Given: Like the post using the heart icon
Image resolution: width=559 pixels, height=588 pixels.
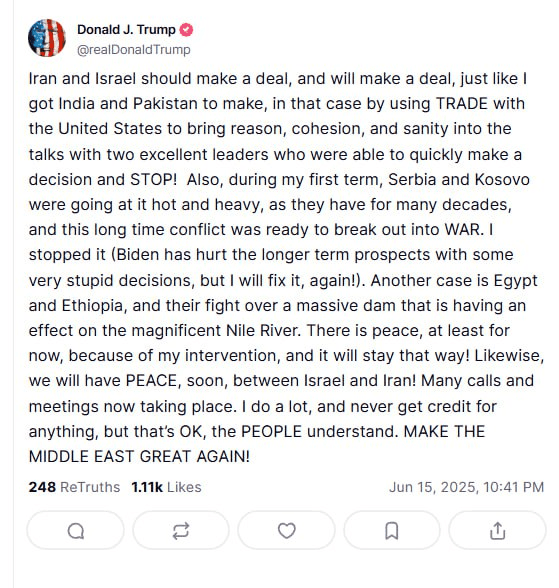Looking at the screenshot, I should tap(286, 530).
